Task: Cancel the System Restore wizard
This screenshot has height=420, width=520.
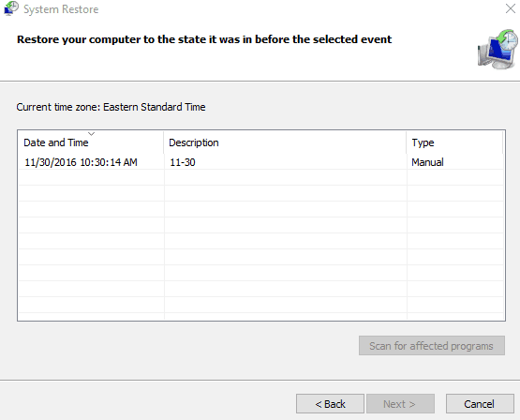Action: pyautogui.click(x=480, y=404)
